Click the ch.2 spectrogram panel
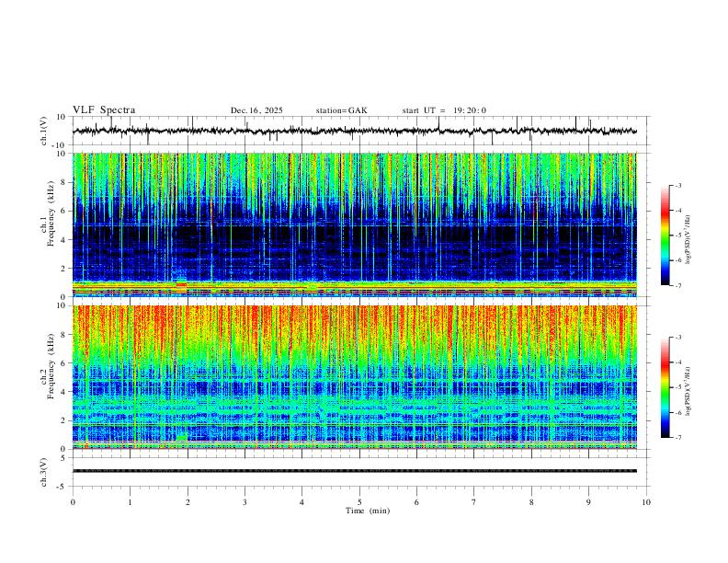This screenshot has height=563, width=728. click(x=355, y=377)
